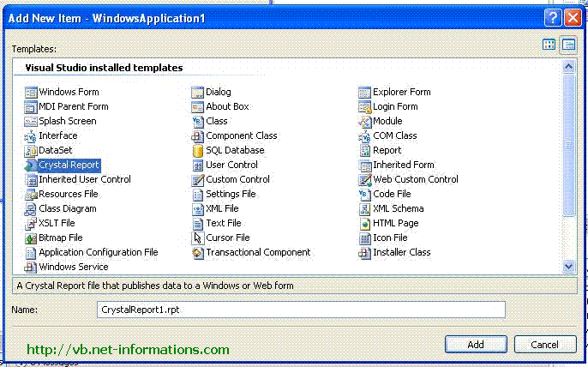Click the scroll down arrow
Viewport: 588px width, 367px height.
(x=568, y=267)
